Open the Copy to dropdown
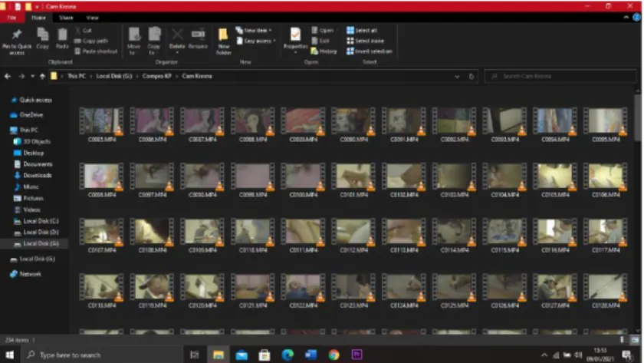 (154, 41)
